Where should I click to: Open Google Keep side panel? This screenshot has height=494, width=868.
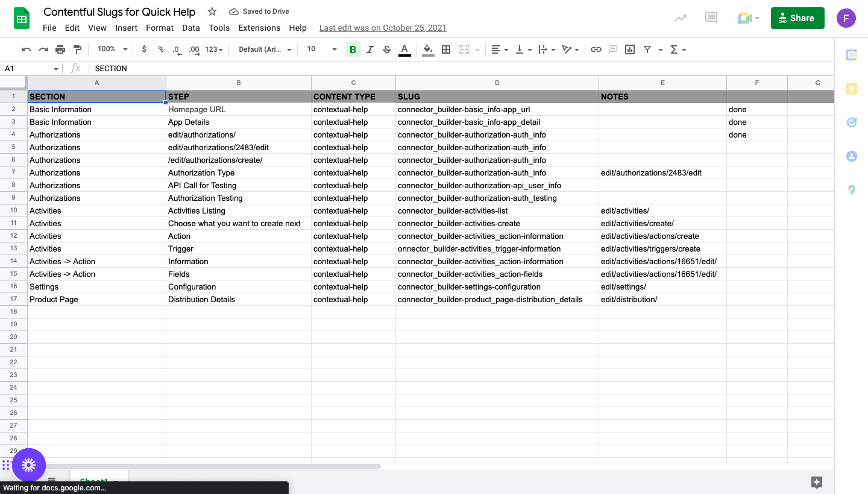[x=852, y=89]
